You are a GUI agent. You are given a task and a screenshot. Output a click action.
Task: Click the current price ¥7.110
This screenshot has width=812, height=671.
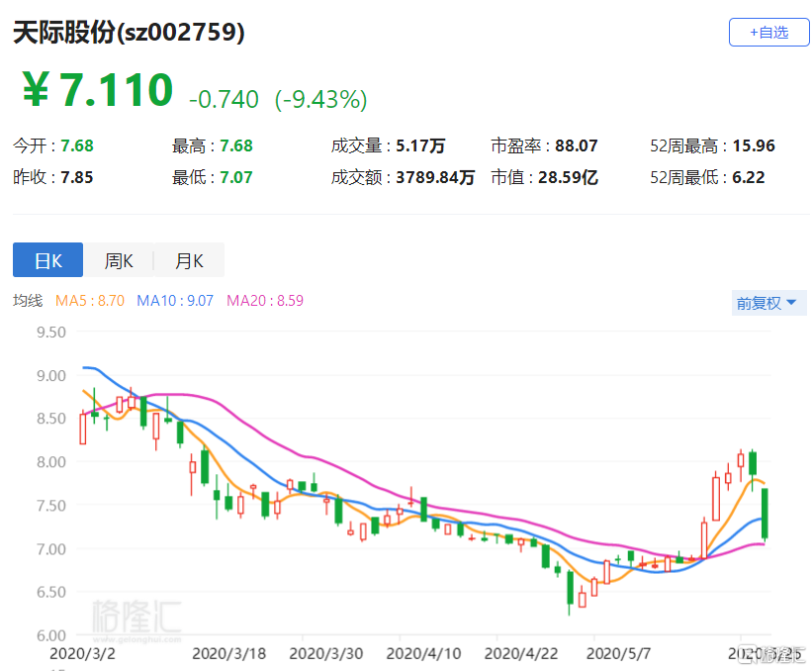pos(97,90)
